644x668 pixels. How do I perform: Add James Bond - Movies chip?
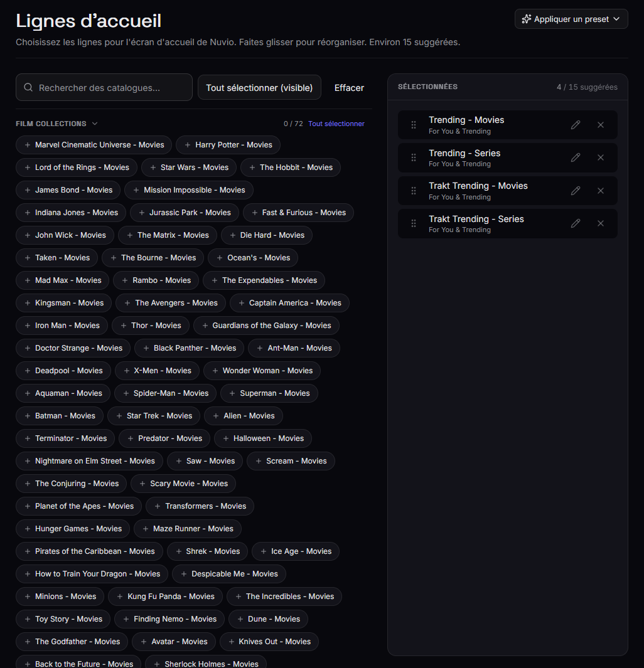pyautogui.click(x=68, y=190)
